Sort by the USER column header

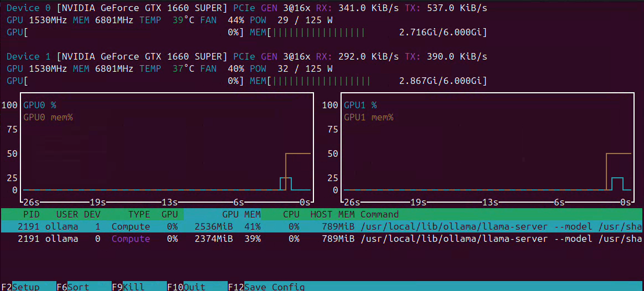(x=67, y=214)
